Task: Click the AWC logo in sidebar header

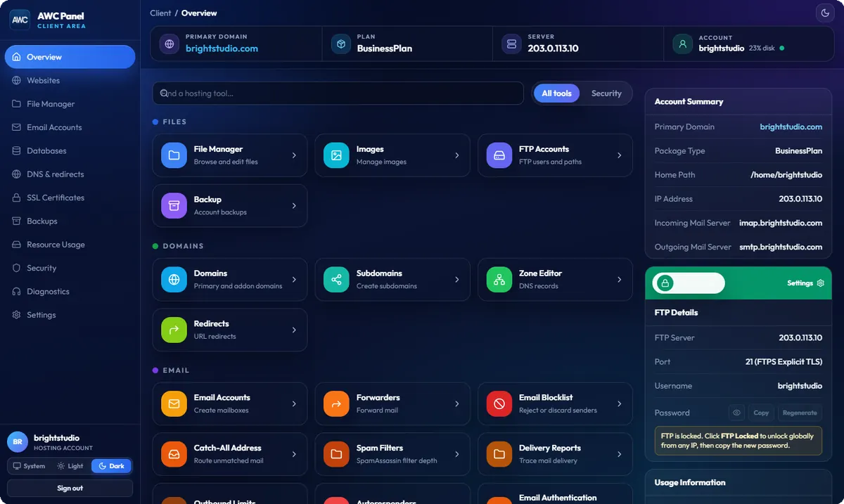Action: tap(20, 20)
